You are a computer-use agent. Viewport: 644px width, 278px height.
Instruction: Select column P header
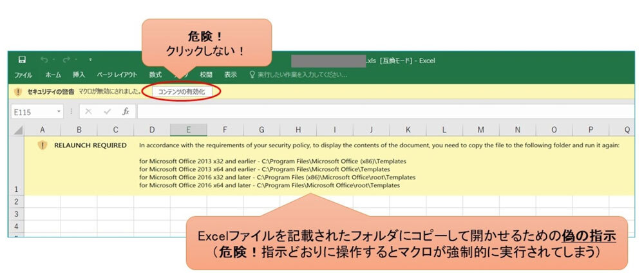point(591,130)
